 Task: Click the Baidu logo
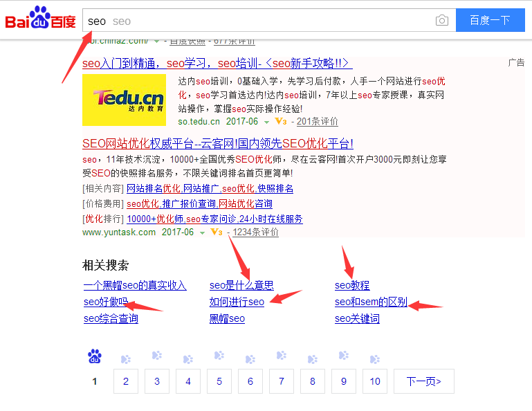40,19
